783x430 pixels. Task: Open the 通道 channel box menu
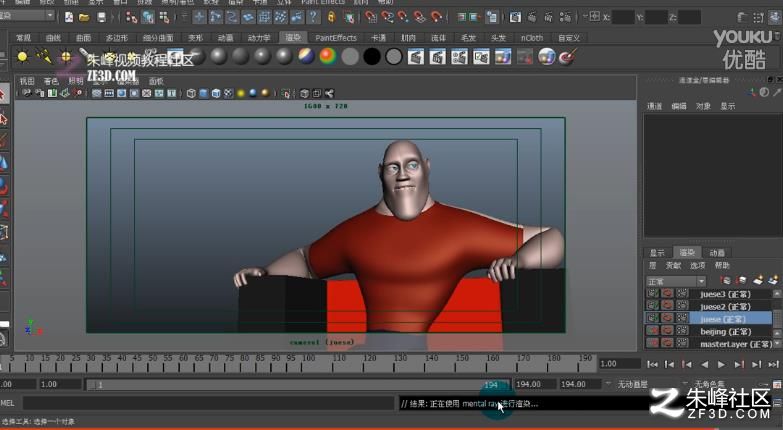click(x=654, y=106)
